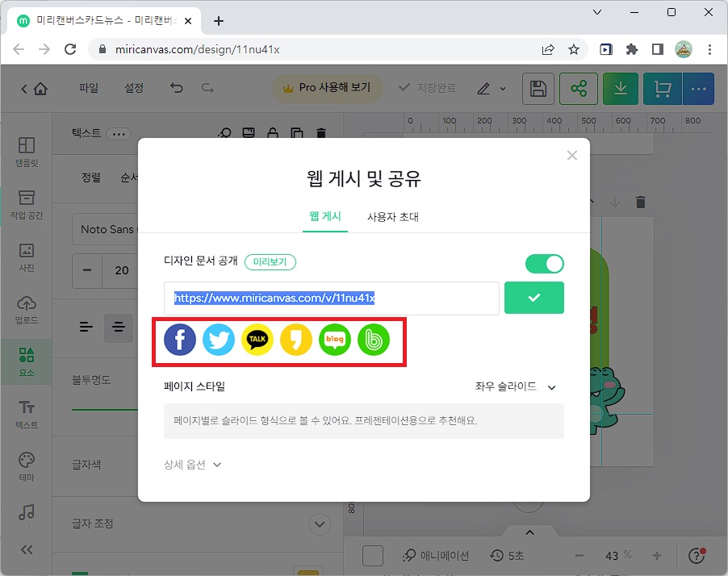Click the green copy-confirm checkmark button
The height and width of the screenshot is (576, 728).
[x=534, y=298]
